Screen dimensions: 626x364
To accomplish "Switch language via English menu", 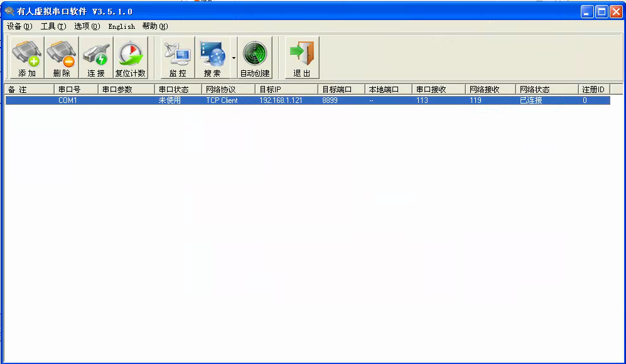I will (x=121, y=26).
